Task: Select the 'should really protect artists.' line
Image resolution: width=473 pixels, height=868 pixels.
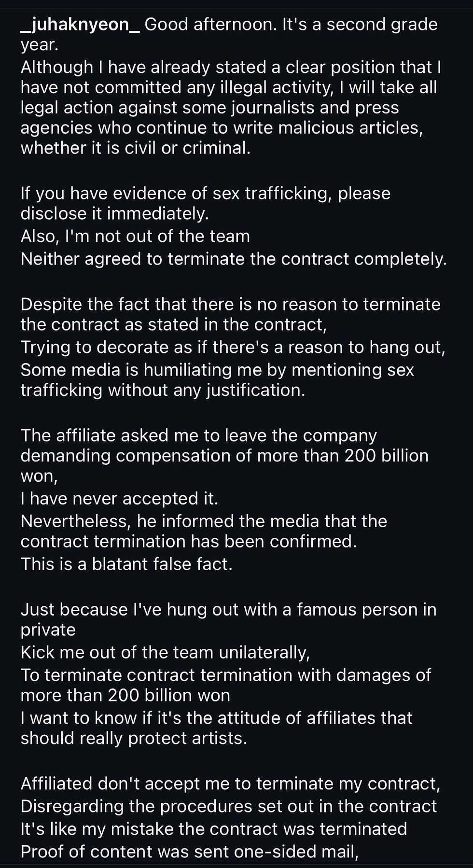Action: [x=134, y=738]
